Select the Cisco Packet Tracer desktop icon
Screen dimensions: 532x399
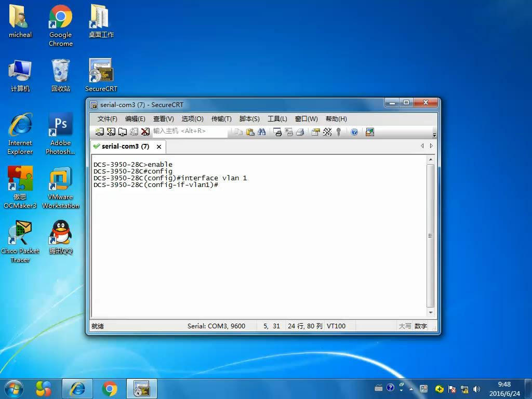point(20,242)
